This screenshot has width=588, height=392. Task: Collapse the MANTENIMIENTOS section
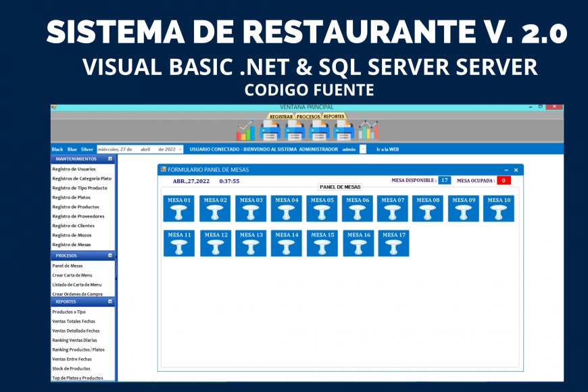(x=110, y=158)
